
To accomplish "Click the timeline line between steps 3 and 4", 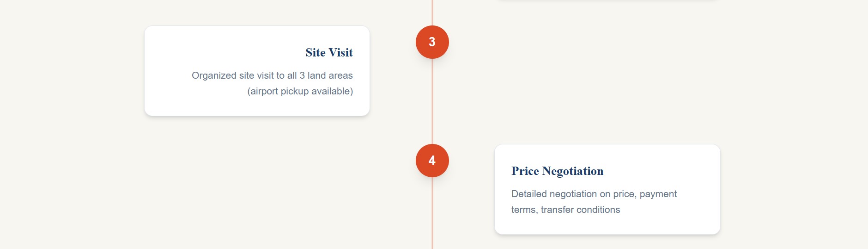I will coord(432,102).
